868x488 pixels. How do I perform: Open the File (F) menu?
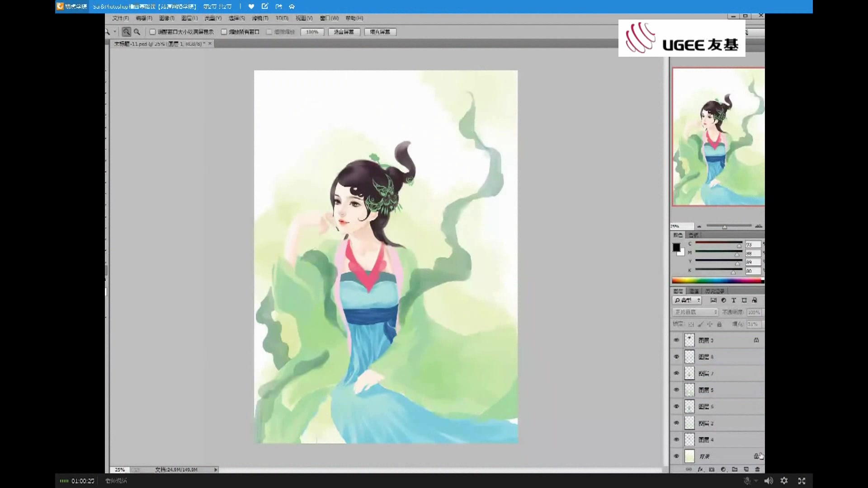120,18
